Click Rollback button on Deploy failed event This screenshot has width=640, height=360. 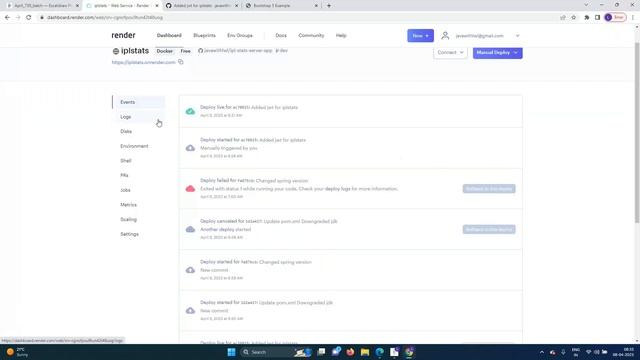point(489,189)
